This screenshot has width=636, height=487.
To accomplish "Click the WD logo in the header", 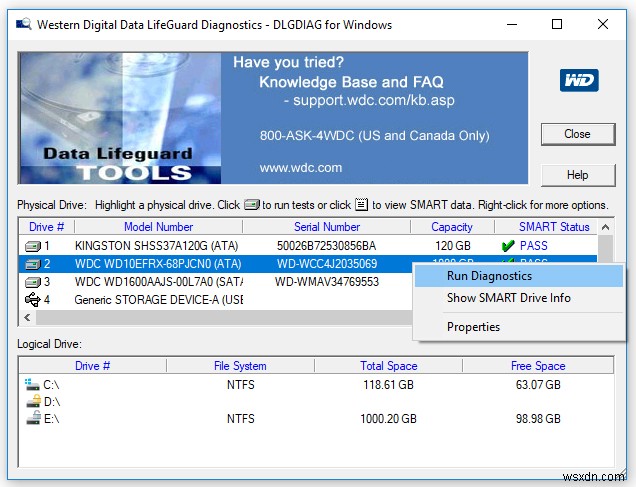I will click(x=578, y=80).
